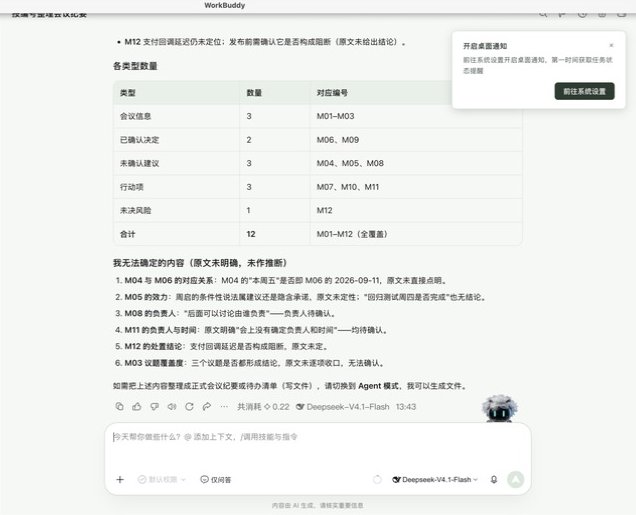This screenshot has width=636, height=515.
Task: Read the reply aloud with speaker icon
Action: pos(172,406)
